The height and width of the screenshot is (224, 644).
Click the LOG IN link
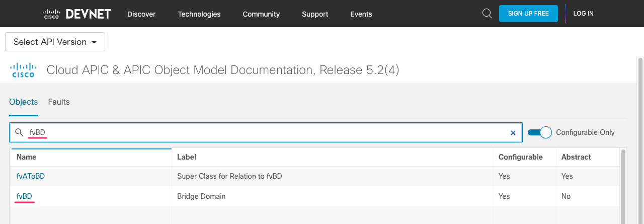pyautogui.click(x=584, y=14)
